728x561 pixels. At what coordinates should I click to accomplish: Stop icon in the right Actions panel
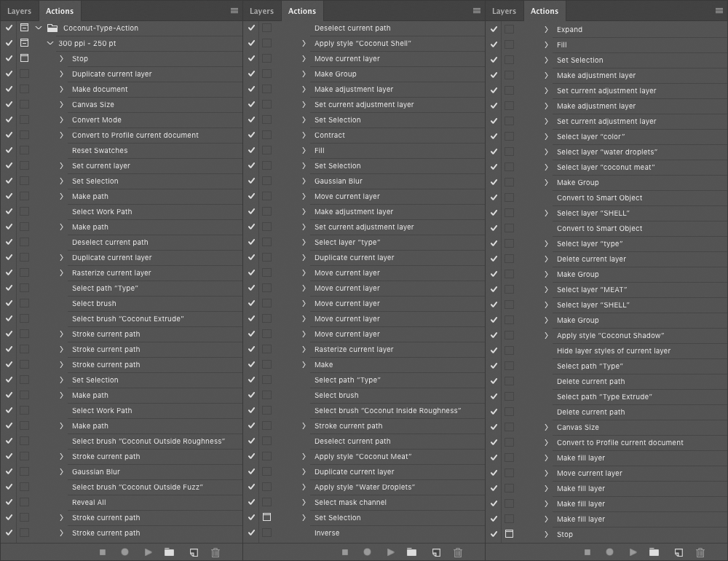click(x=587, y=552)
